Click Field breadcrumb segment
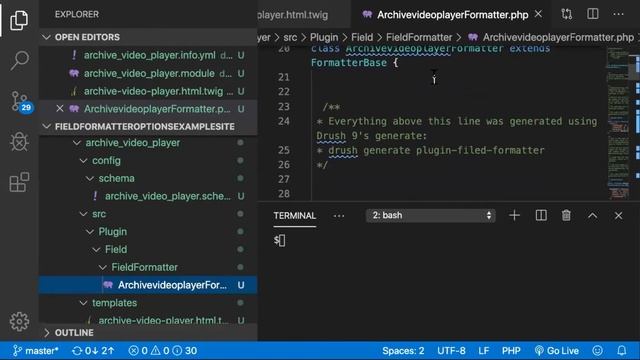The width and height of the screenshot is (640, 360). pos(362,37)
